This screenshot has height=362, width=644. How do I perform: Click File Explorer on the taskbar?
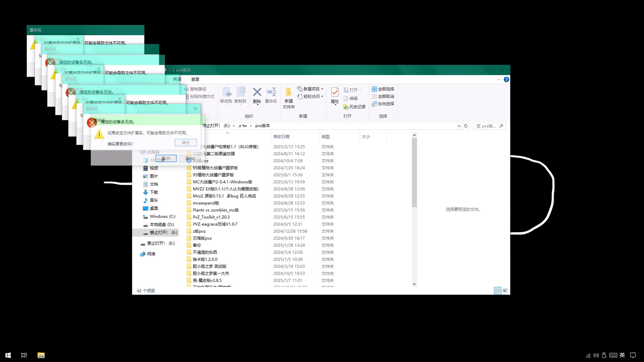coord(41,355)
